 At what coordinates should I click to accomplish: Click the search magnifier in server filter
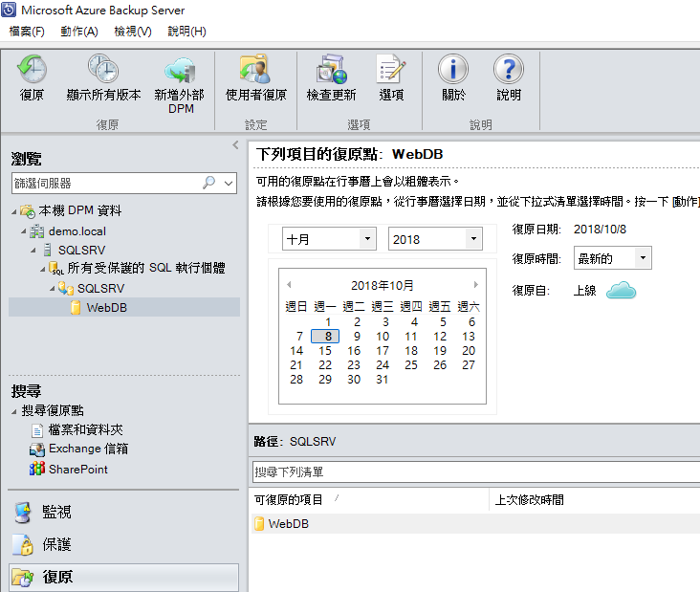(208, 183)
